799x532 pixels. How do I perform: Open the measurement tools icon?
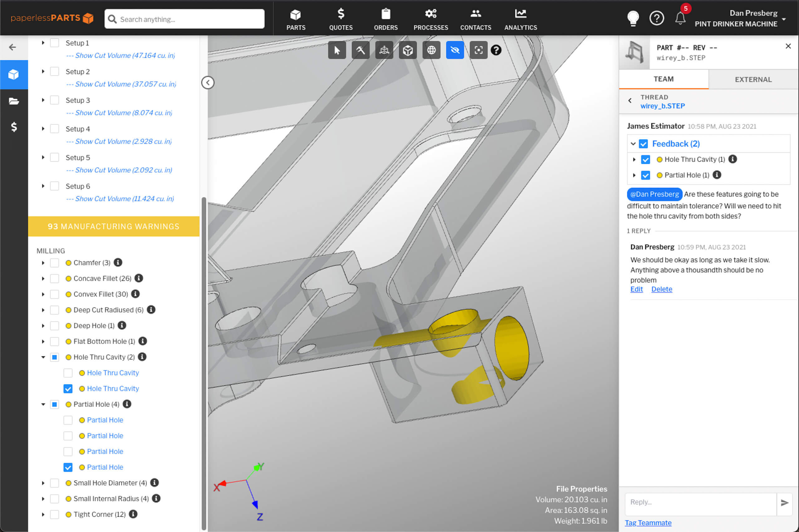[x=360, y=50]
